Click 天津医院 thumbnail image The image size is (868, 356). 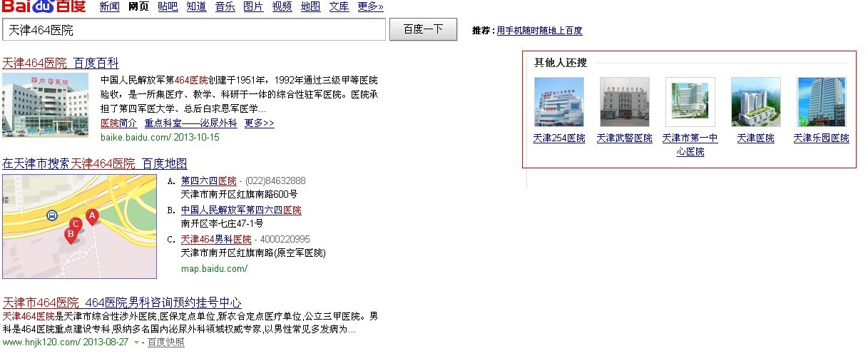[756, 102]
